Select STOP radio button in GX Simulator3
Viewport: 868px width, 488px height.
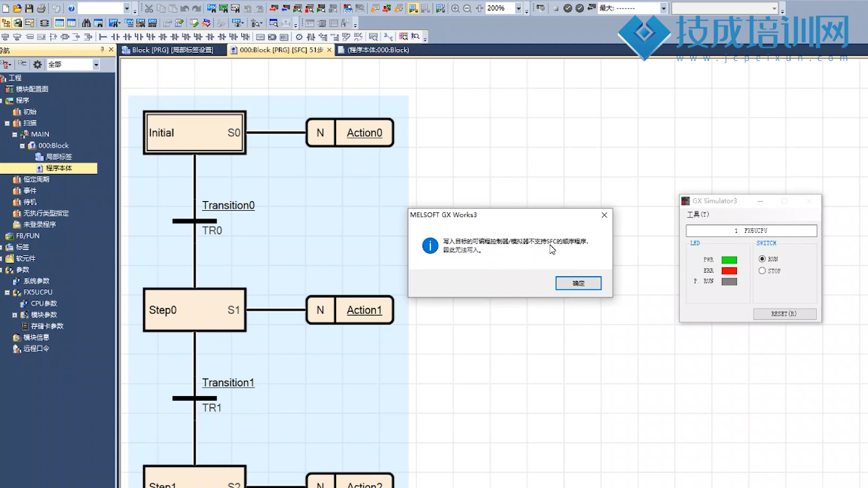click(x=763, y=270)
